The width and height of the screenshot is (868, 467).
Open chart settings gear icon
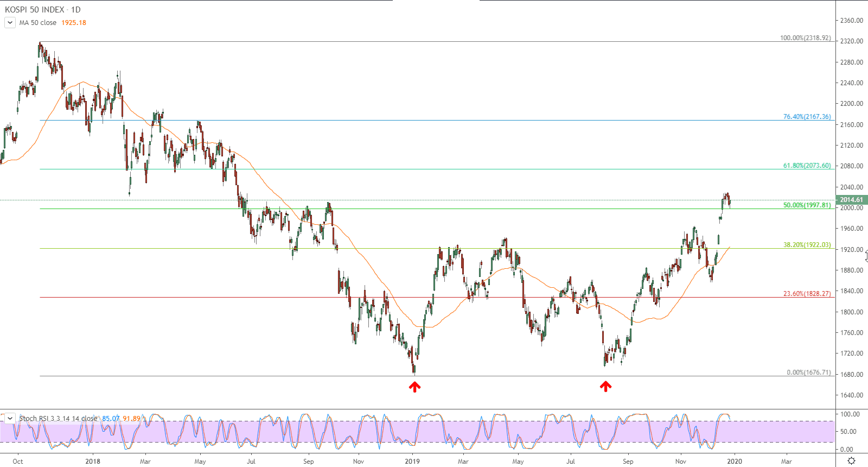(x=851, y=461)
